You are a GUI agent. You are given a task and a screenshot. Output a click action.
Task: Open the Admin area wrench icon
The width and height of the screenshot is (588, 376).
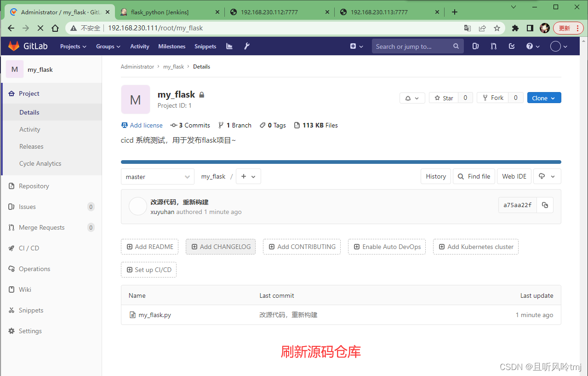pyautogui.click(x=247, y=46)
